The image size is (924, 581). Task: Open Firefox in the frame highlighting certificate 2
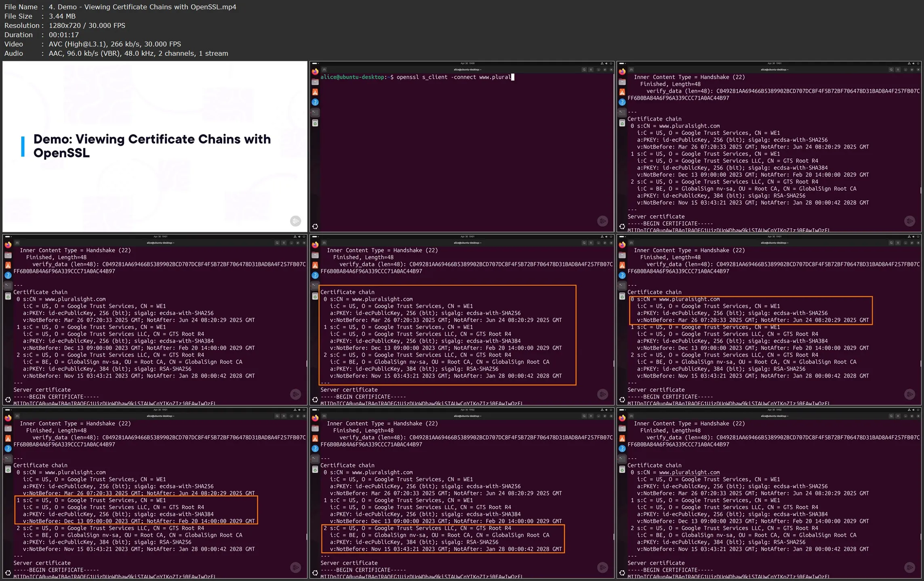pyautogui.click(x=315, y=418)
